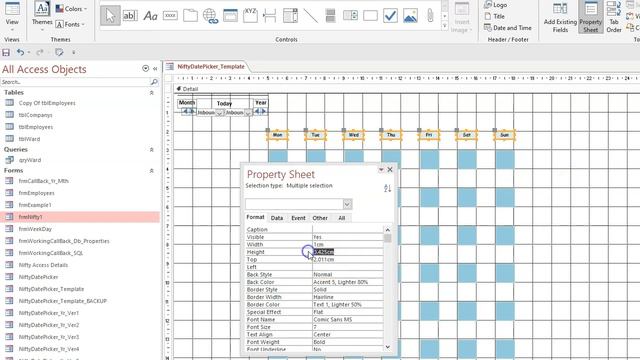The height and width of the screenshot is (360, 640).
Task: Click the Height property value field
Action: point(348,252)
